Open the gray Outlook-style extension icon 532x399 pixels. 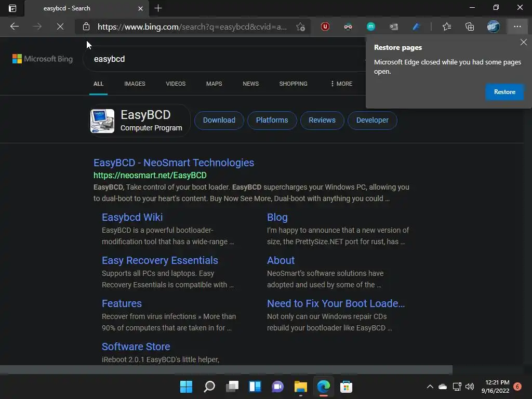[394, 26]
